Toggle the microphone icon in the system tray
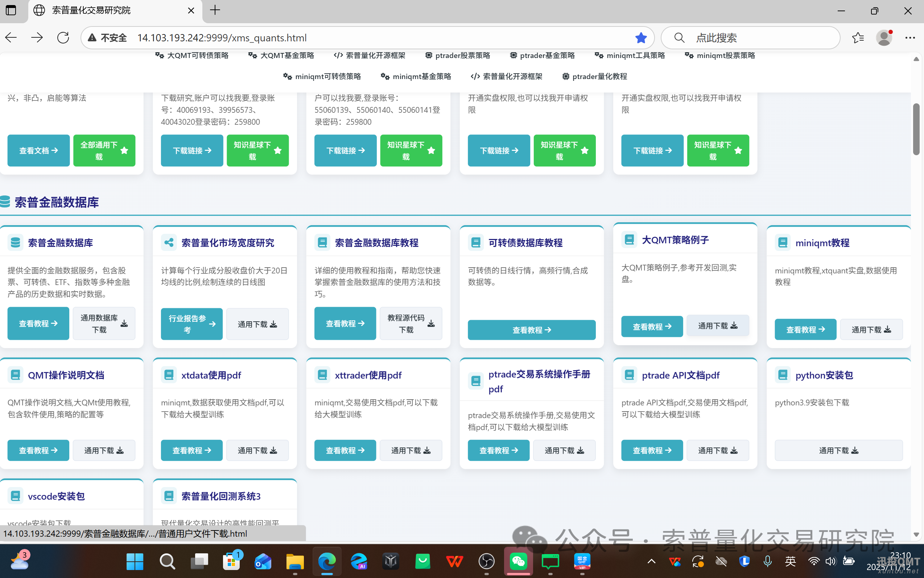The height and width of the screenshot is (578, 924). (x=767, y=561)
